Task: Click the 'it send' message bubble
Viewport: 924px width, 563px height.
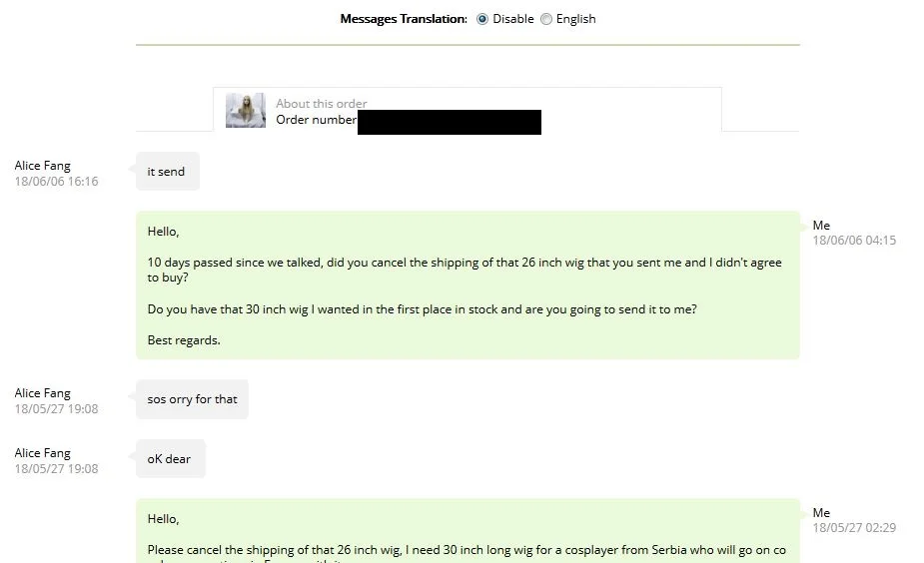Action: pyautogui.click(x=168, y=172)
